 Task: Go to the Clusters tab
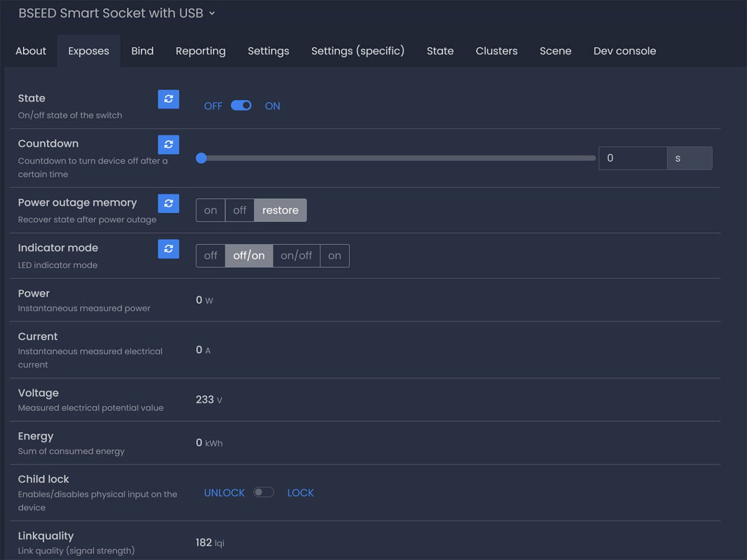(x=496, y=51)
